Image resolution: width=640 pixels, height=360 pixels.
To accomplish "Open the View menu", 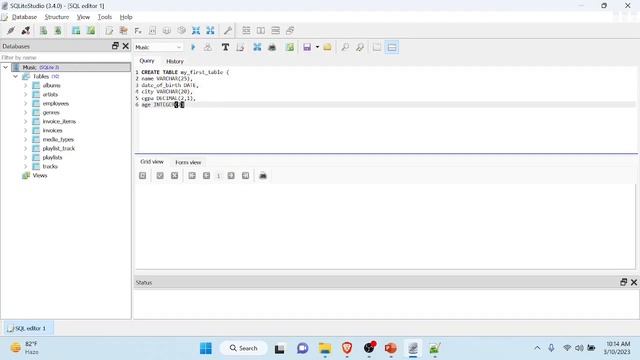I will tap(83, 17).
